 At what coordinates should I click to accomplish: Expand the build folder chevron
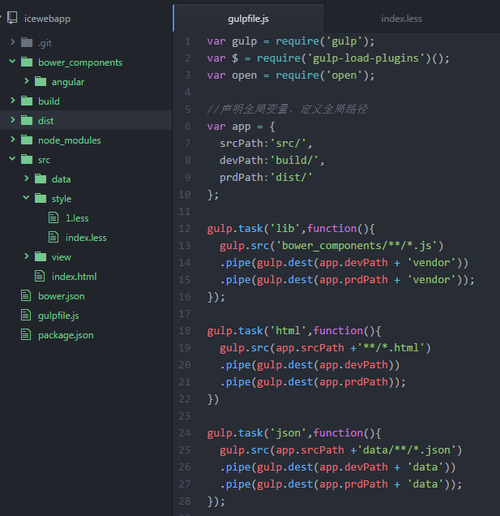click(13, 100)
